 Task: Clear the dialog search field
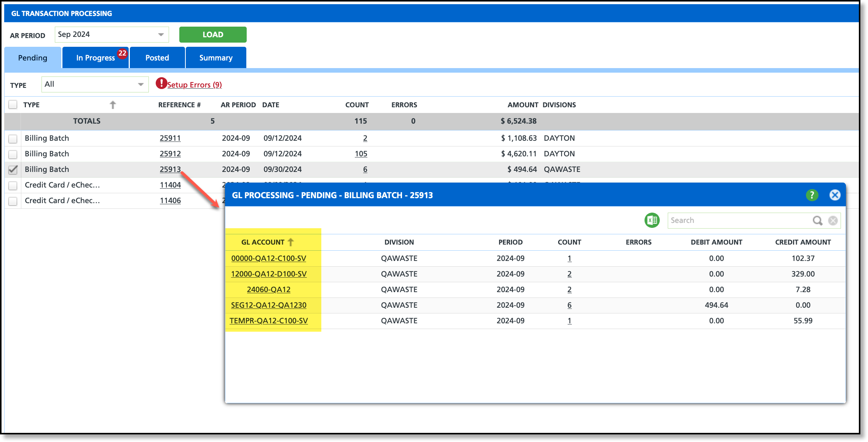(x=833, y=221)
